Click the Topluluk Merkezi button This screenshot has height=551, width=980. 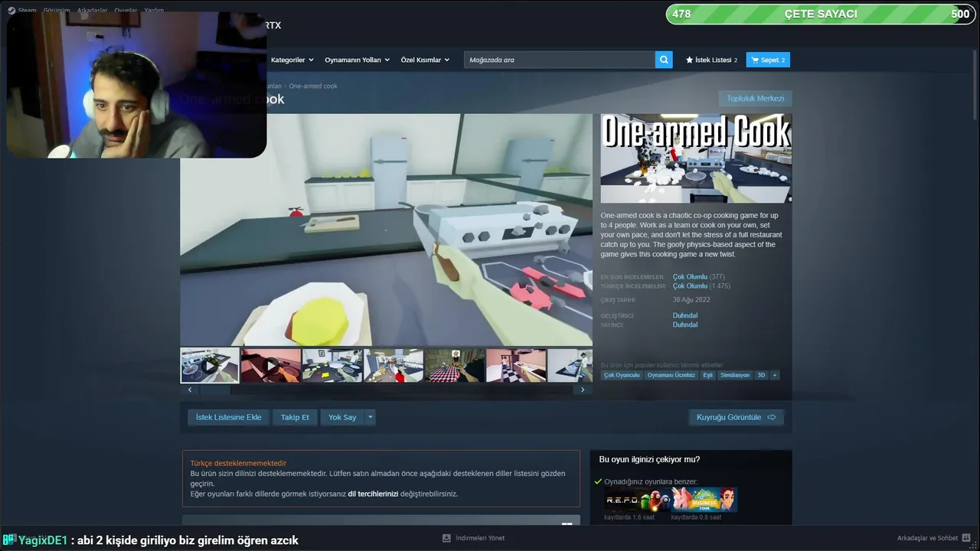pyautogui.click(x=755, y=99)
